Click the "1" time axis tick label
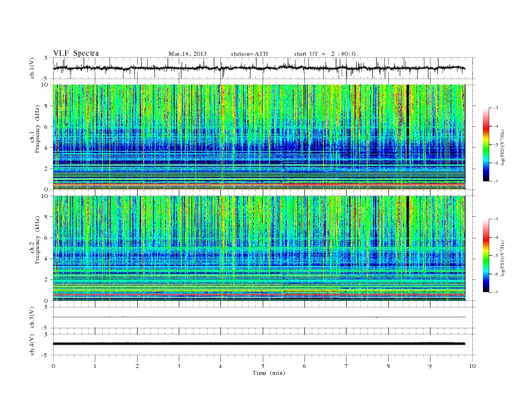This screenshot has width=532, height=411. tap(95, 366)
